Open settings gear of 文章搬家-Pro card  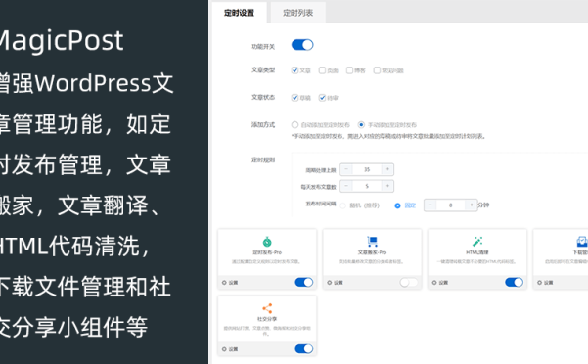330,282
